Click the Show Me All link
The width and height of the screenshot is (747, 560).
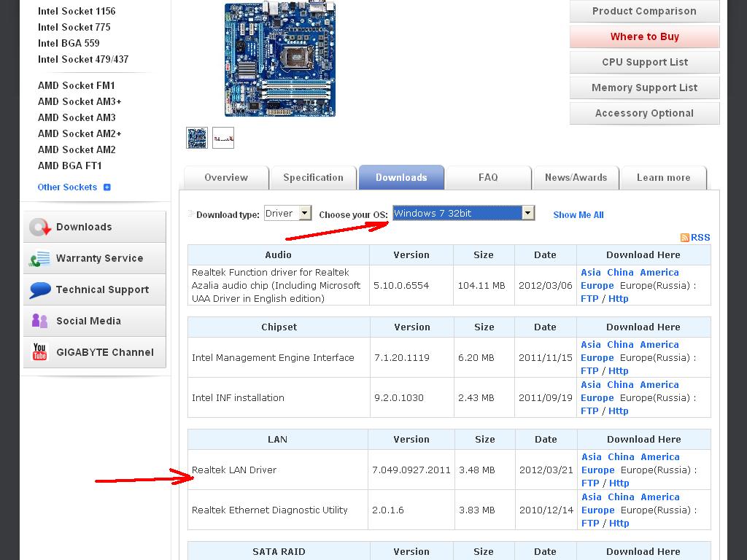[578, 215]
